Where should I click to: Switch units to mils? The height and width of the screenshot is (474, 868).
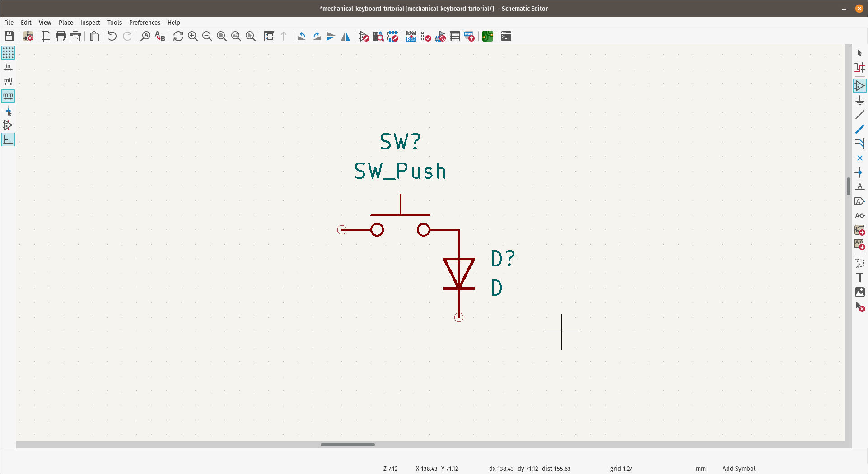pos(8,81)
